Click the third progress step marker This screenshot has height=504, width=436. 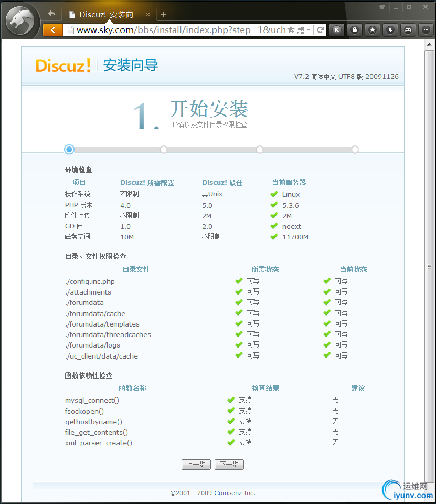[259, 150]
